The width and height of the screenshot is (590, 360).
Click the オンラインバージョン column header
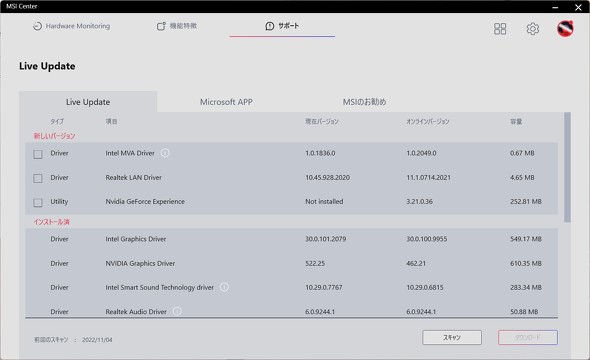click(428, 122)
